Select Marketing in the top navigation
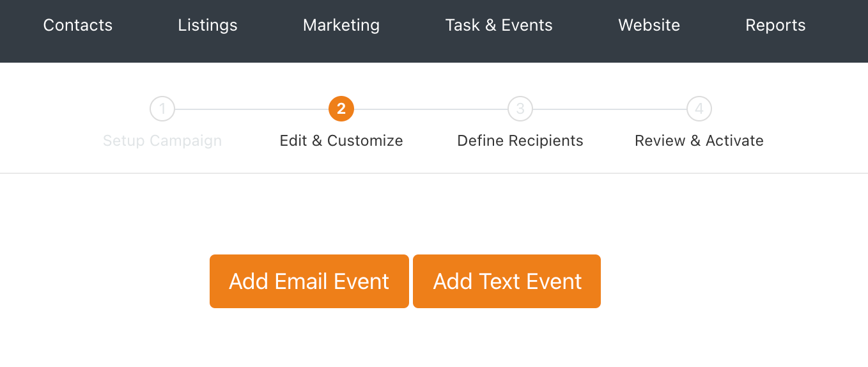868x367 pixels. 341,26
